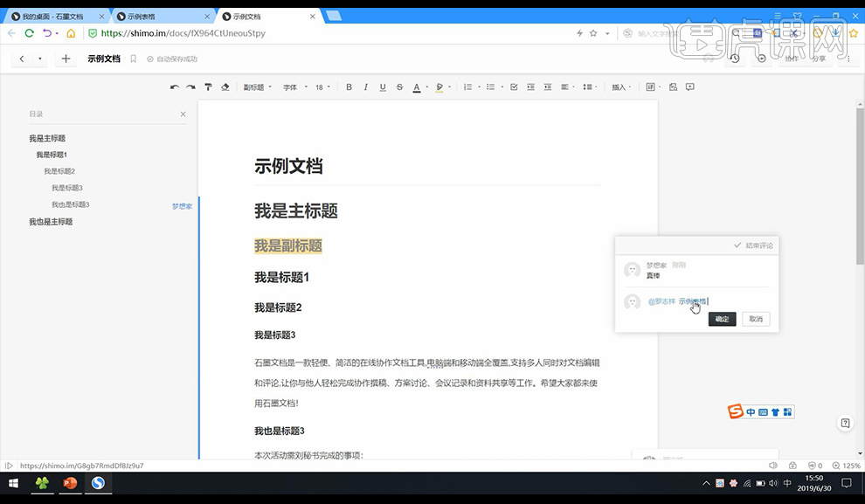
Task: Open the document version history icon
Action: [735, 59]
